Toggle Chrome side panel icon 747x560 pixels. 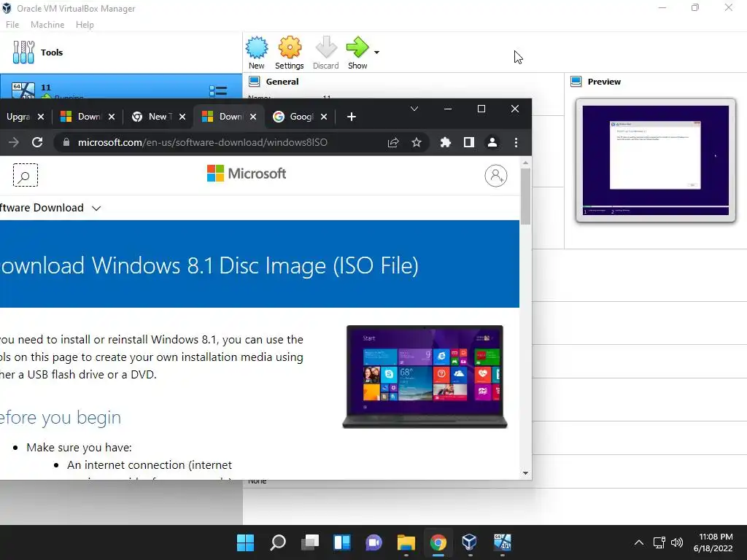[x=469, y=142]
